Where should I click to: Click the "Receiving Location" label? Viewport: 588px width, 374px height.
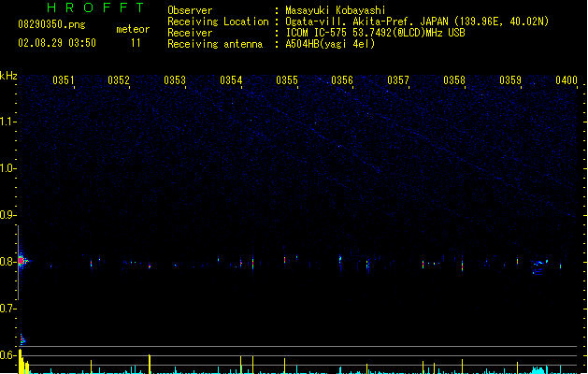pos(218,22)
